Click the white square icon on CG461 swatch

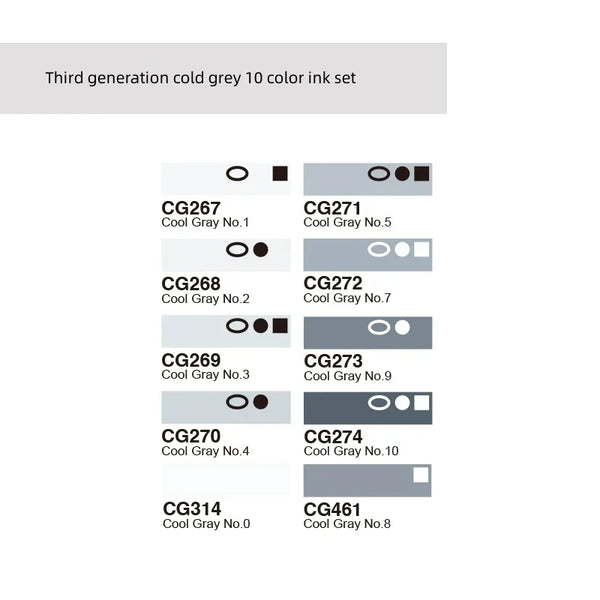pos(421,475)
